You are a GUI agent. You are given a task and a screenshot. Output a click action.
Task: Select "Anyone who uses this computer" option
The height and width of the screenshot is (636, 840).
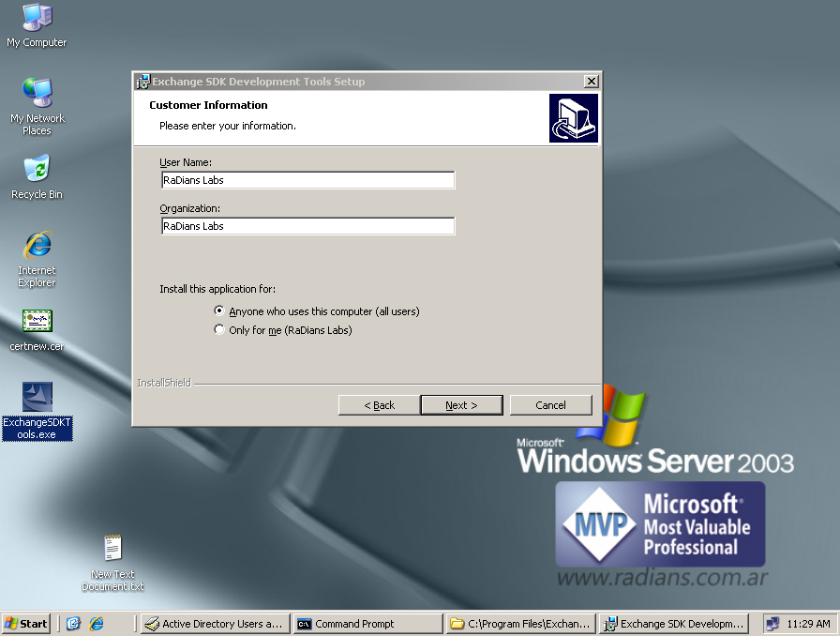pyautogui.click(x=219, y=311)
